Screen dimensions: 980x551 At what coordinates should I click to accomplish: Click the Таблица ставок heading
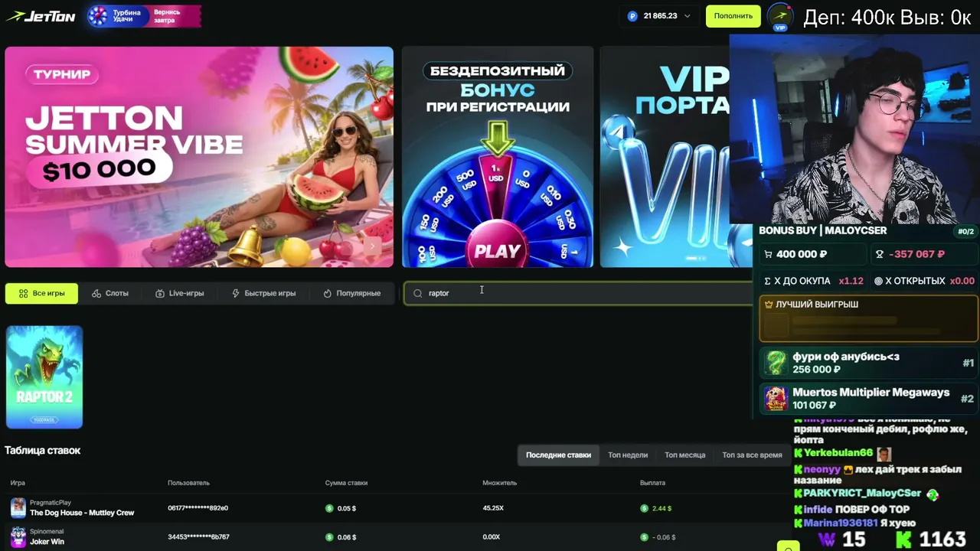click(42, 451)
